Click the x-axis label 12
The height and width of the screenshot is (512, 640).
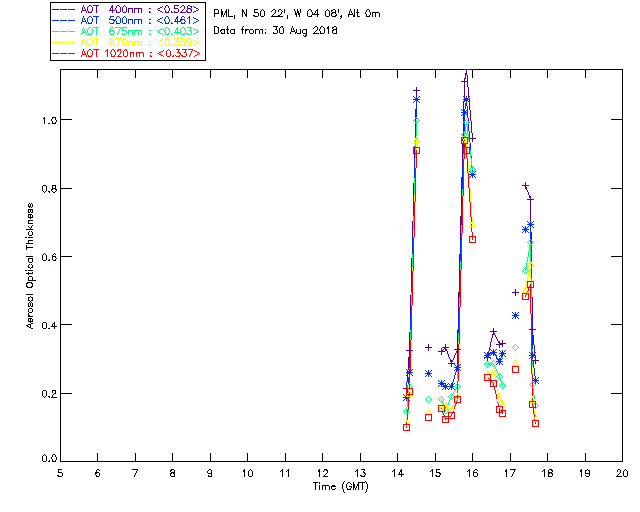(322, 473)
